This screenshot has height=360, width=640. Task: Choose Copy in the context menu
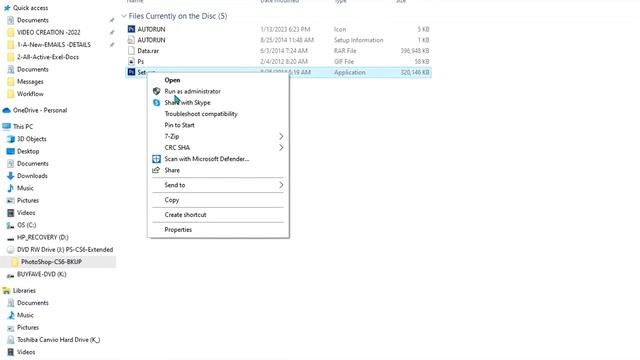click(x=171, y=200)
